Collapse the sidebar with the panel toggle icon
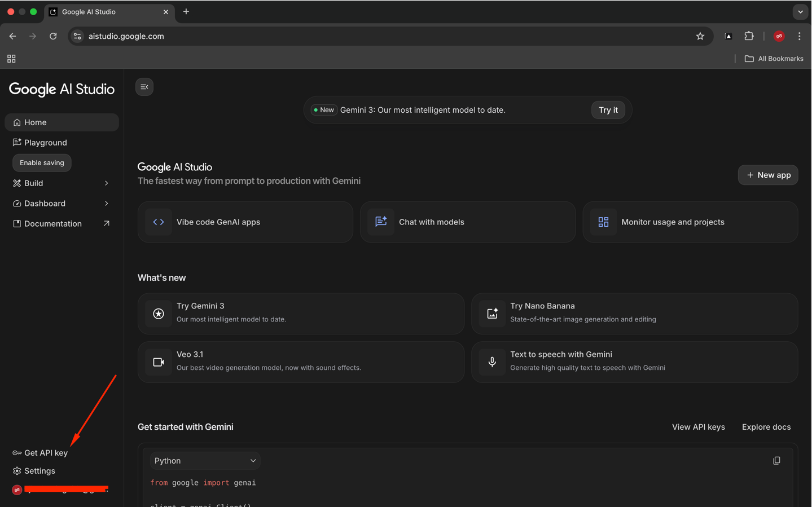Screen dimensions: 812x507 tap(144, 87)
